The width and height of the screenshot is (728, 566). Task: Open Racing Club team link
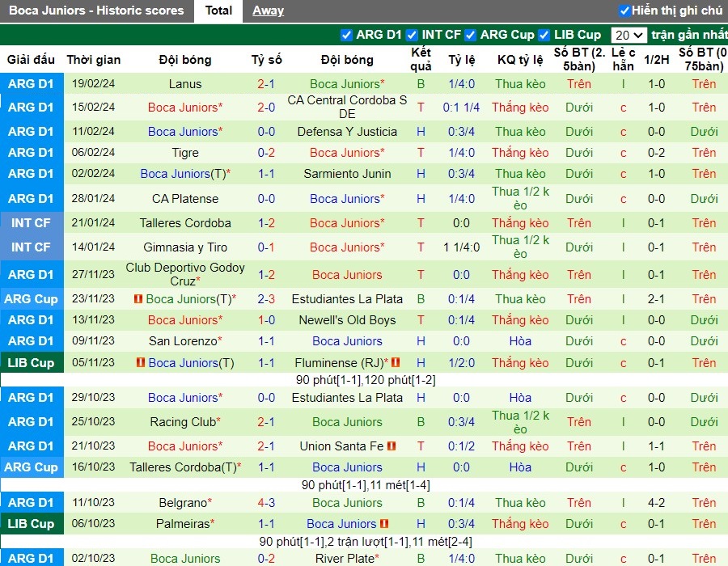tap(183, 422)
